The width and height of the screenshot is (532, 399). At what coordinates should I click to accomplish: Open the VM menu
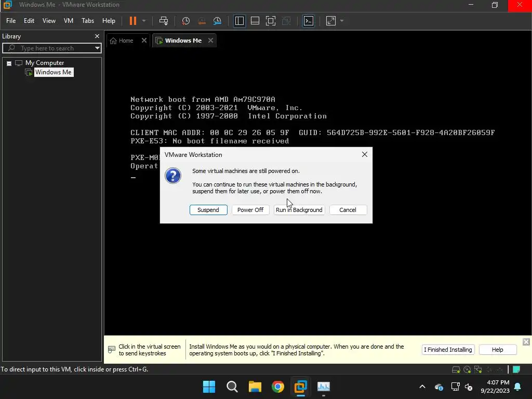pyautogui.click(x=69, y=21)
